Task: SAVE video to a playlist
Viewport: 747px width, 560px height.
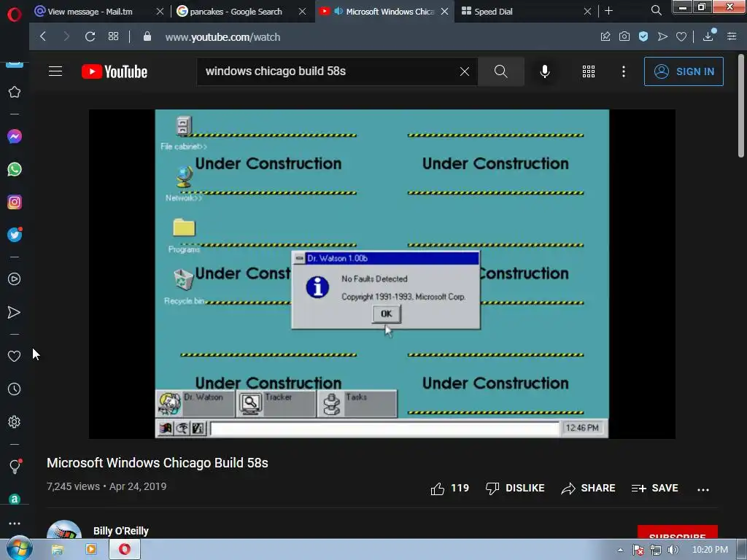Action: click(x=654, y=488)
